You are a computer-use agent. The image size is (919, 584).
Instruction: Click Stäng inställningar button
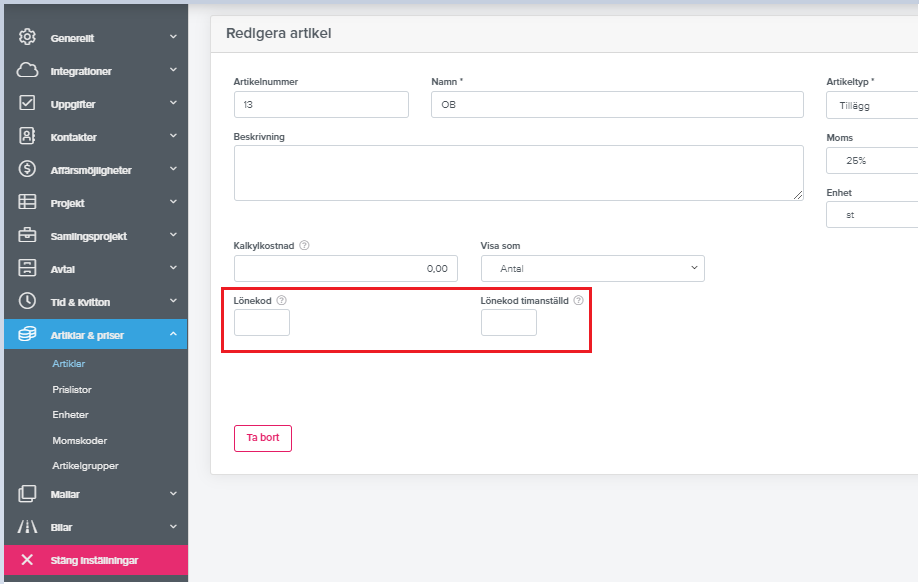[94, 560]
